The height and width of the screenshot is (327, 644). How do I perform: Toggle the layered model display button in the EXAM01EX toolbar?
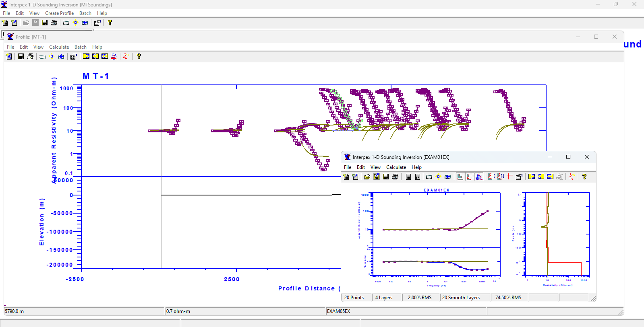[460, 177]
